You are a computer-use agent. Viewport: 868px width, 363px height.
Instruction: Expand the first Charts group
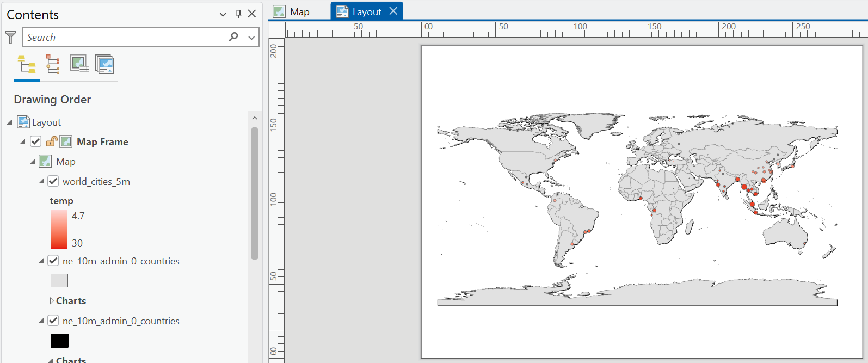point(52,301)
